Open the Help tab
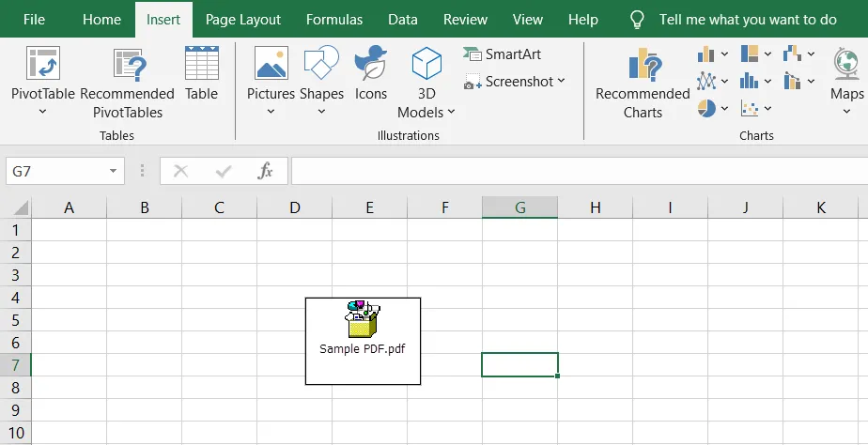Image resolution: width=868 pixels, height=445 pixels. click(583, 20)
